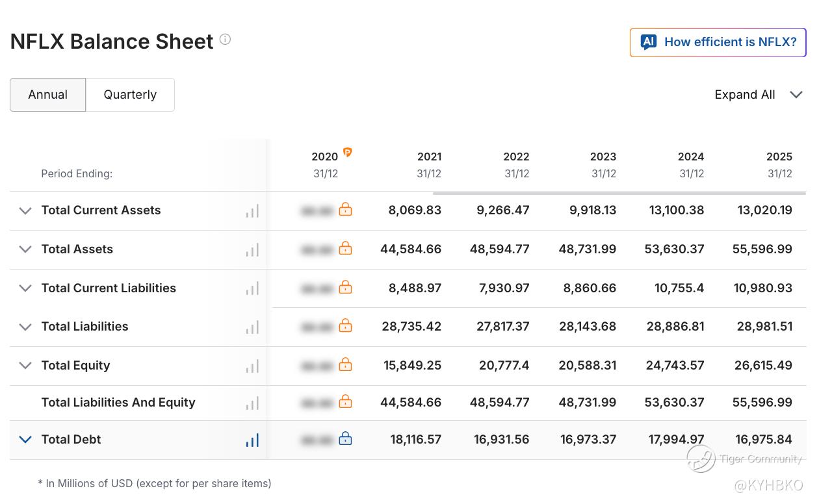This screenshot has width=819, height=504.
Task: Expand the Total Current Assets row
Action: (x=25, y=210)
